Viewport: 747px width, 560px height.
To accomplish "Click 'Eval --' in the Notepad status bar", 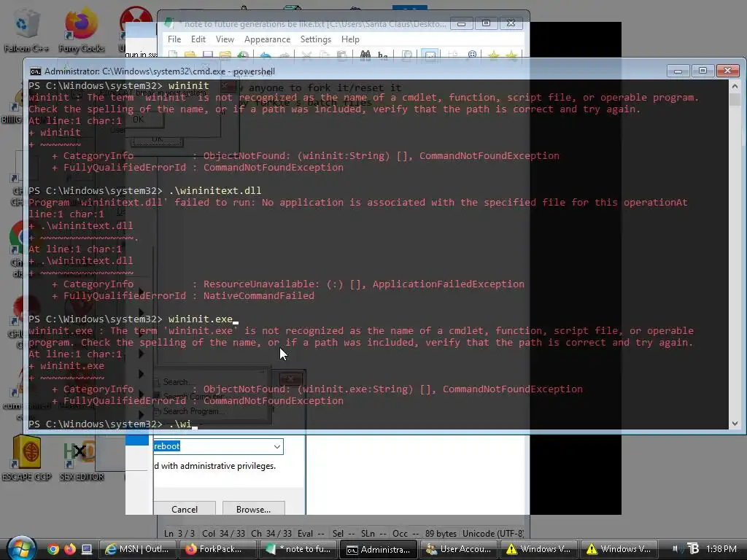I will pos(311,533).
